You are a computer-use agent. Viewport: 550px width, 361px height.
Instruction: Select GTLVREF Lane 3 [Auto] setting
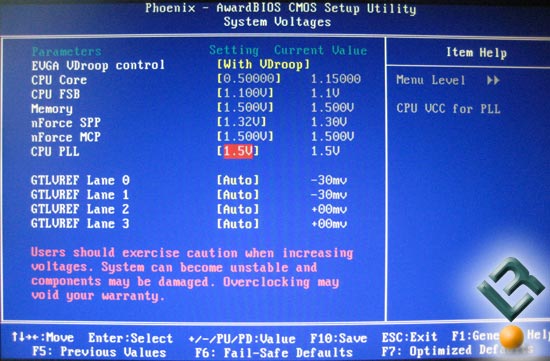click(238, 224)
